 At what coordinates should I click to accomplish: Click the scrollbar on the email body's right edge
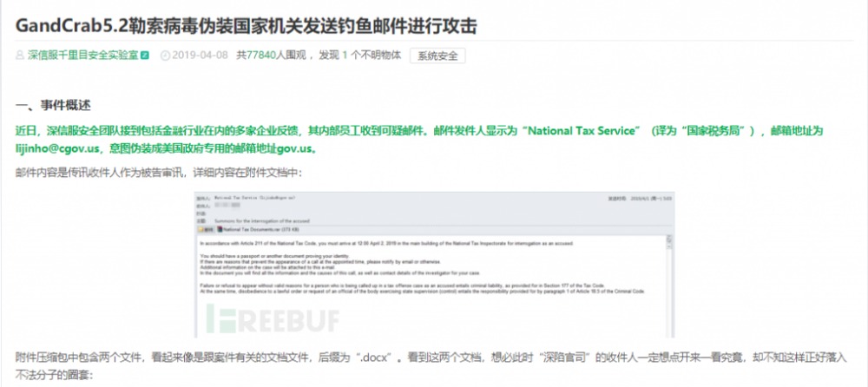tap(671, 278)
